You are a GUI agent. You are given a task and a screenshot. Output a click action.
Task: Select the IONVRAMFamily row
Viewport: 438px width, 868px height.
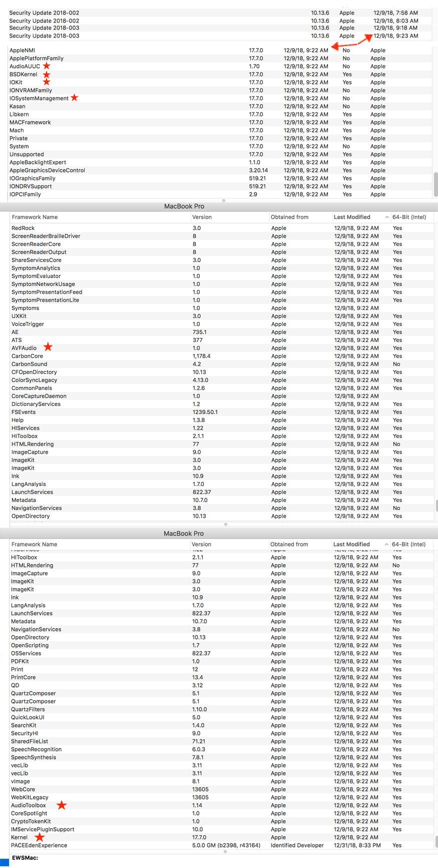(220, 90)
